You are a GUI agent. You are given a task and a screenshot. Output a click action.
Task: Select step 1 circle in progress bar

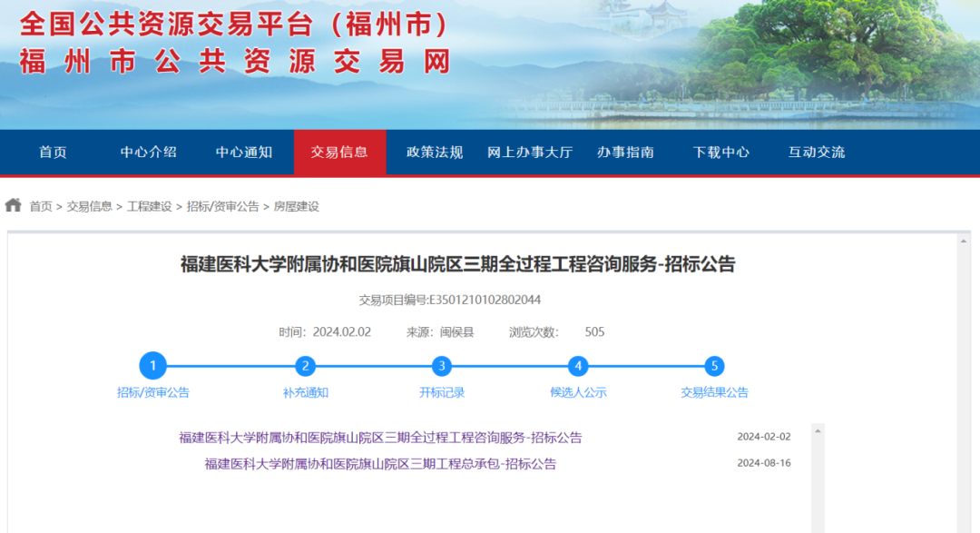pos(152,366)
